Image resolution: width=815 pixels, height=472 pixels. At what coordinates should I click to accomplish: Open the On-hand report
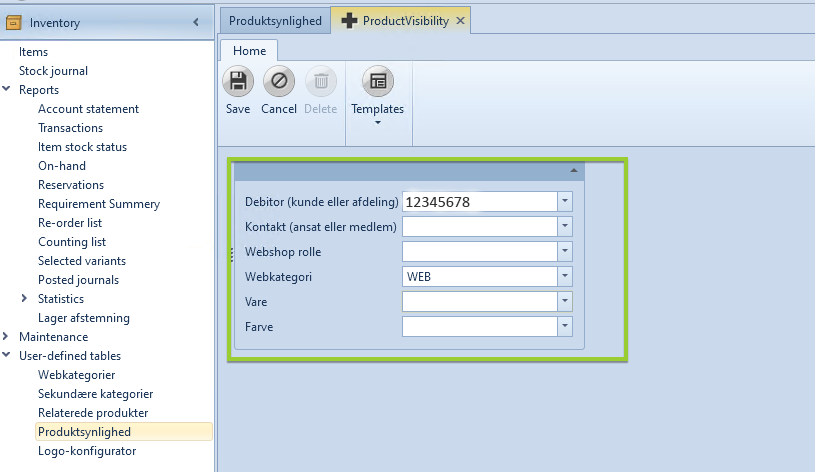point(62,166)
